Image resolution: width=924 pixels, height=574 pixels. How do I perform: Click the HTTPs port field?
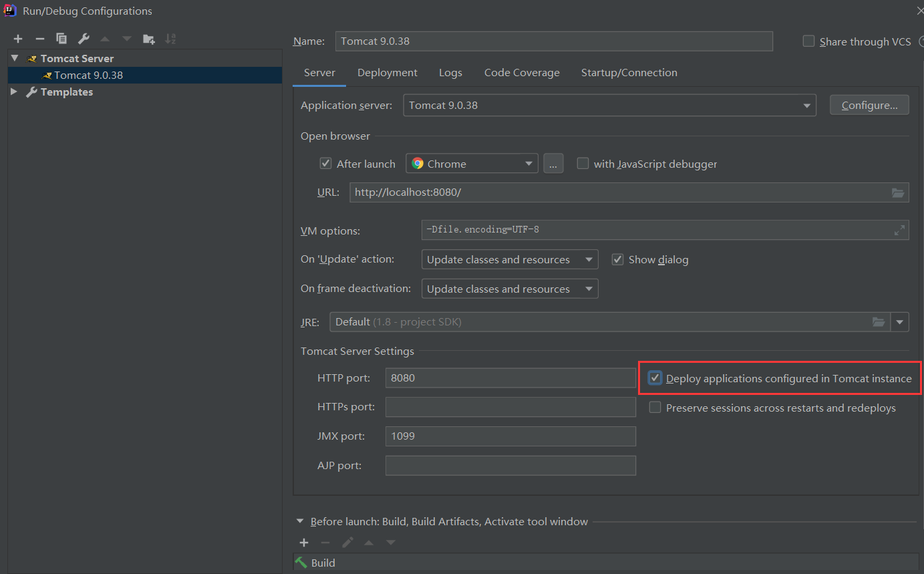point(510,407)
